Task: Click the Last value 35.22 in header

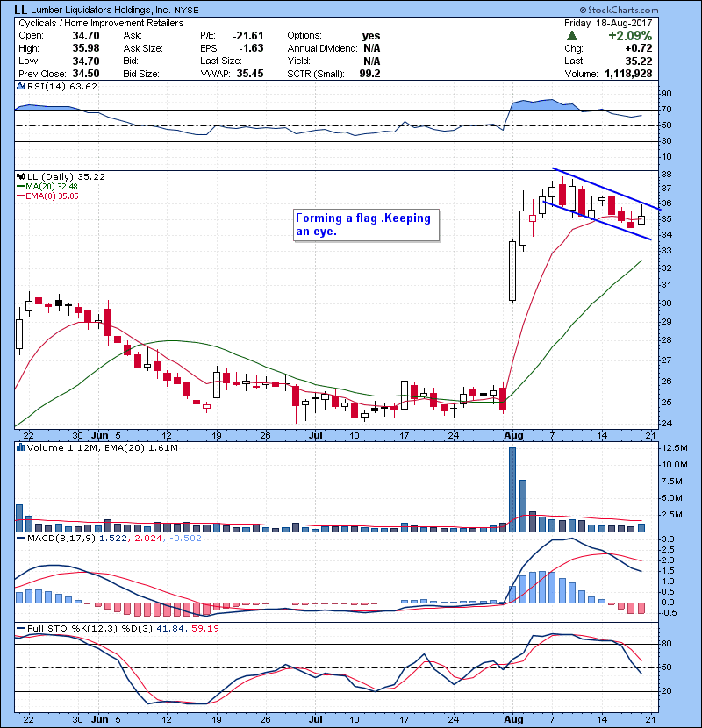Action: point(638,61)
